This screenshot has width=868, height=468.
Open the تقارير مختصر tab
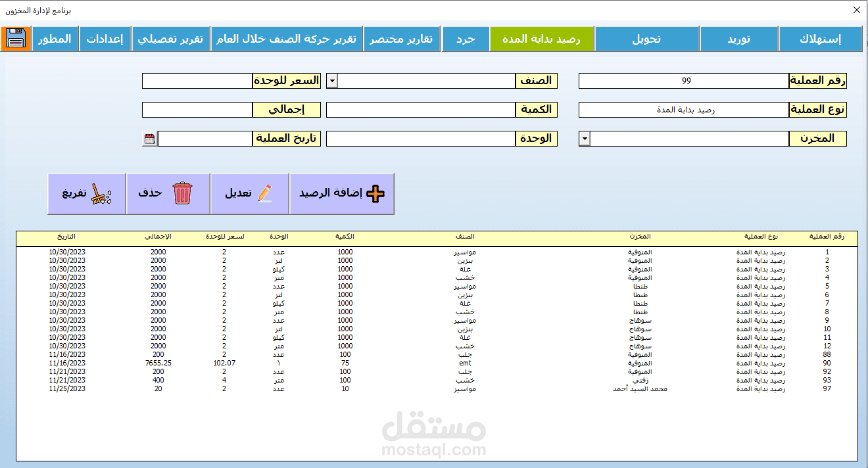click(402, 39)
